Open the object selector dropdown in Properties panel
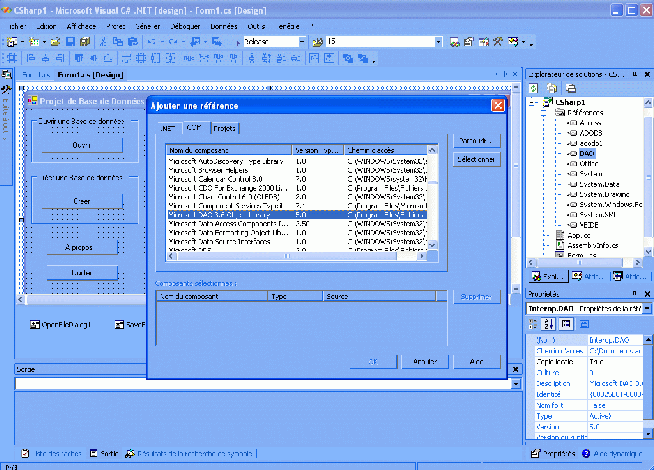This screenshot has height=470, width=654. point(647,308)
